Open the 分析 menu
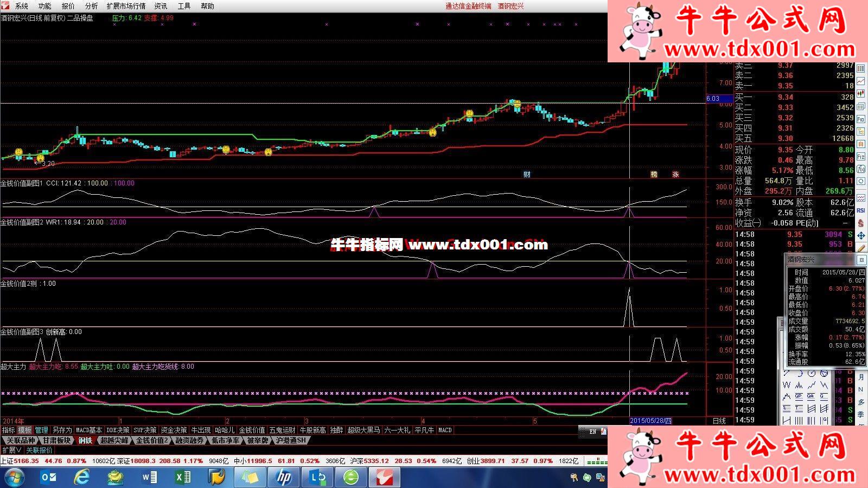Viewport: 868px width, 488px height. (92, 6)
